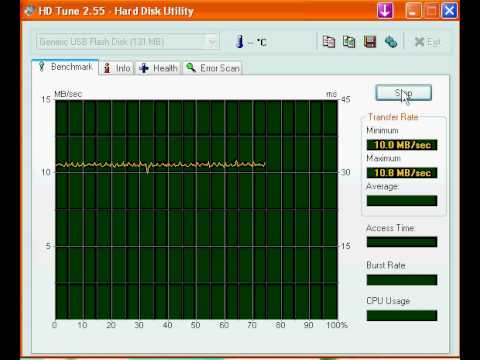The image size is (480, 360).
Task: Click the Burst Rate value field
Action: click(x=402, y=280)
